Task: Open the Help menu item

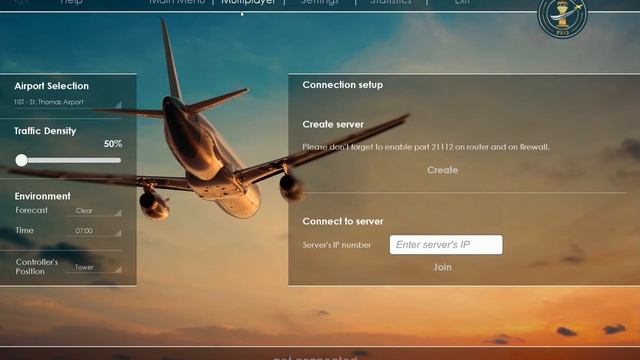Action: [x=71, y=2]
